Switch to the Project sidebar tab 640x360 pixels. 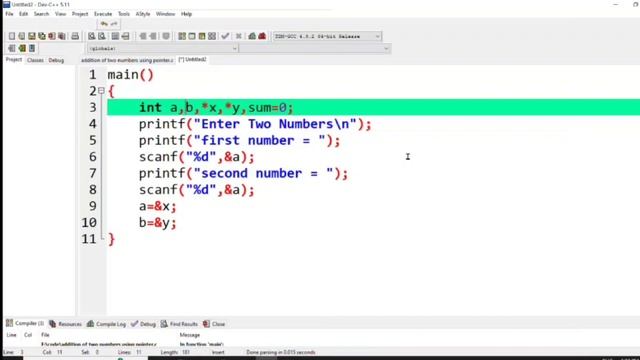coord(13,60)
